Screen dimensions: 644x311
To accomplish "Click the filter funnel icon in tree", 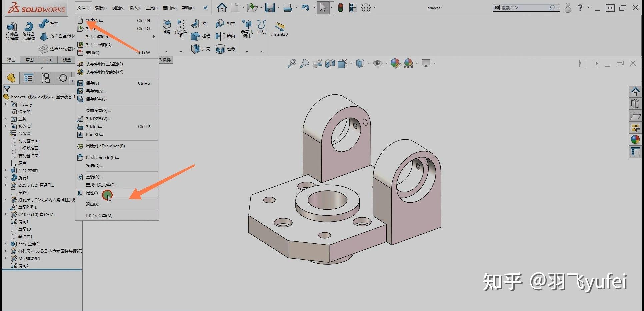I will pos(7,89).
